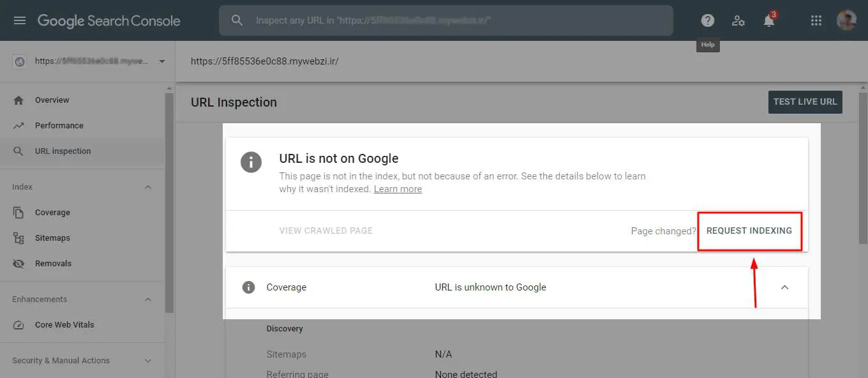Collapse the Enhancements sidebar section
The image size is (868, 378).
click(148, 299)
